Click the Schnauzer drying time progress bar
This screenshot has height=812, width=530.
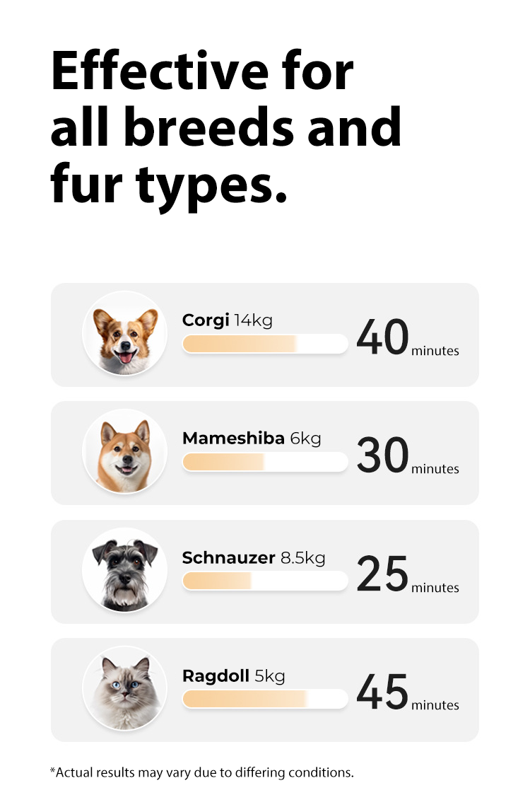pyautogui.click(x=265, y=581)
